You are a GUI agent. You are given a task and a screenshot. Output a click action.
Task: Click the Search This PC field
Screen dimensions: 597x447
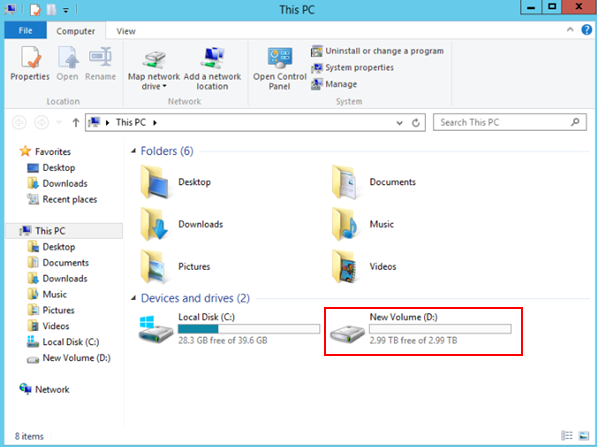509,123
